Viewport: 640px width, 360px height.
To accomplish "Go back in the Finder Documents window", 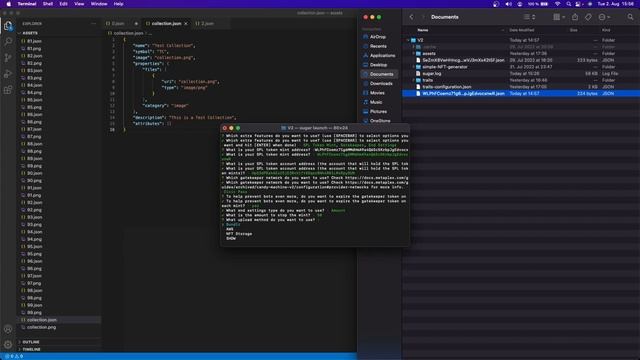I will 411,17.
